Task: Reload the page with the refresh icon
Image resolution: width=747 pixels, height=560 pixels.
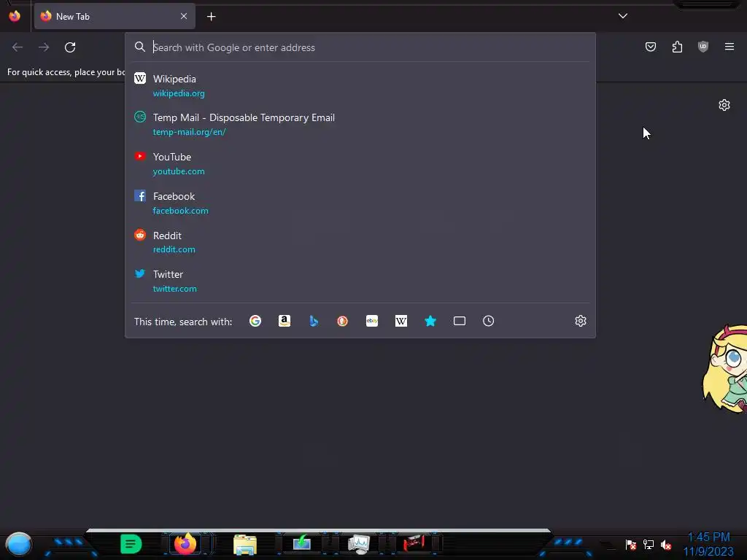Action: (x=70, y=47)
